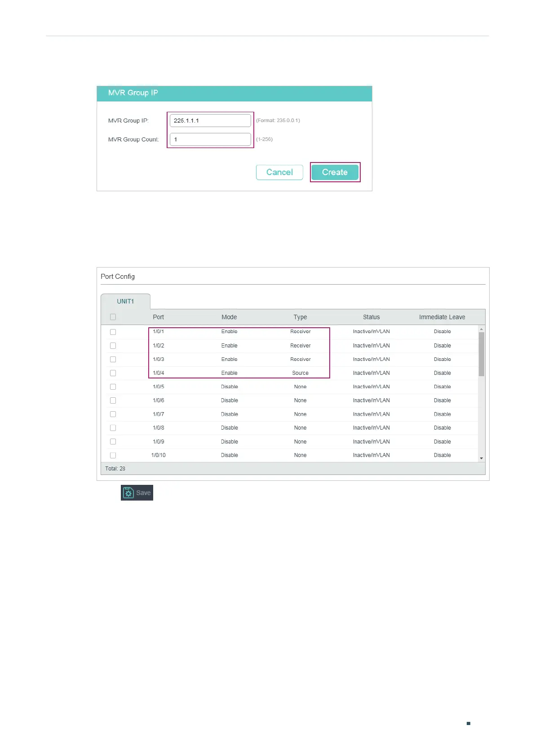Check the box for port 1/0/9
This screenshot has height=756, width=535.
[x=113, y=441]
